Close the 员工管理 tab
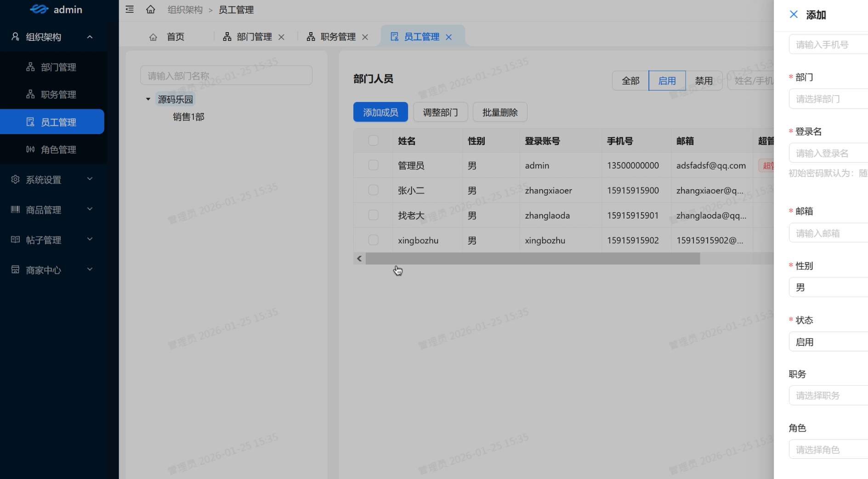This screenshot has width=868, height=479. point(448,37)
